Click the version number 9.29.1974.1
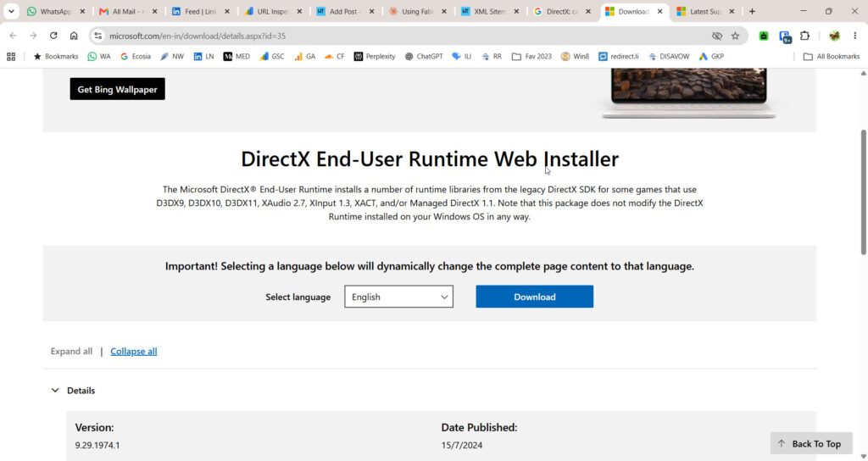The width and height of the screenshot is (868, 461). tap(97, 445)
